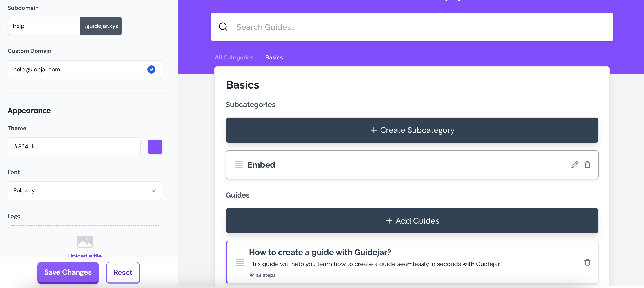
Task: Select the Basics breadcrumb item
Action: point(274,57)
